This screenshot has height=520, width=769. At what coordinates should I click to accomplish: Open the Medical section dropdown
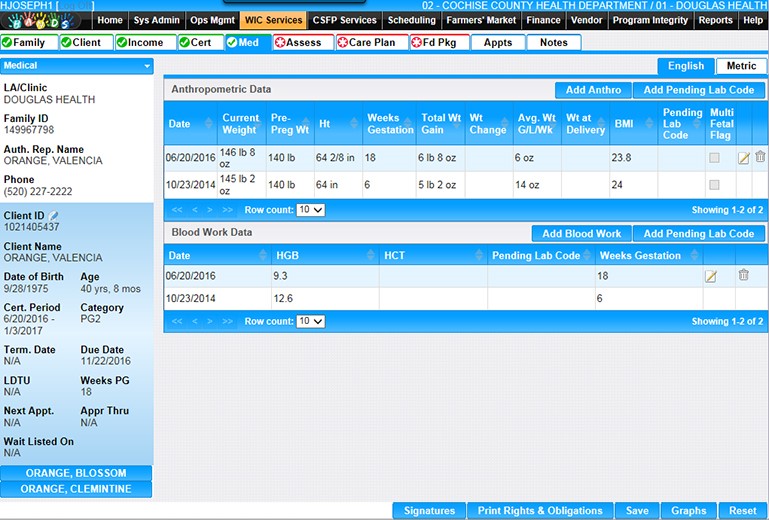[x=77, y=66]
